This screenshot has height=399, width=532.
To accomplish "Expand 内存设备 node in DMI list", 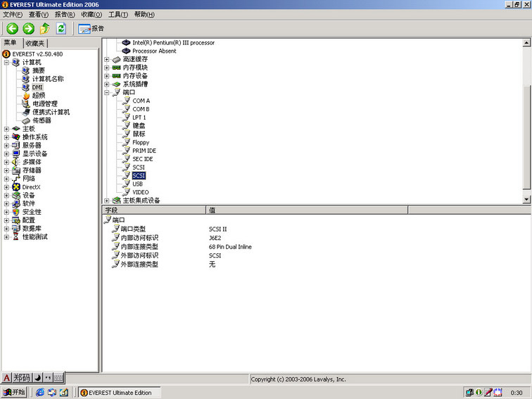I will tap(107, 76).
